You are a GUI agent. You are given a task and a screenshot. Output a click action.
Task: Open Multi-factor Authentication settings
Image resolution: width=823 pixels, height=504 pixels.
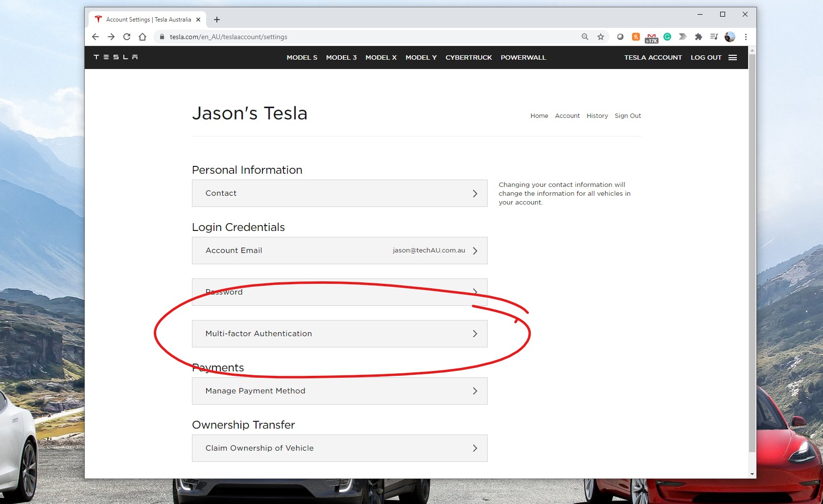pyautogui.click(x=340, y=334)
